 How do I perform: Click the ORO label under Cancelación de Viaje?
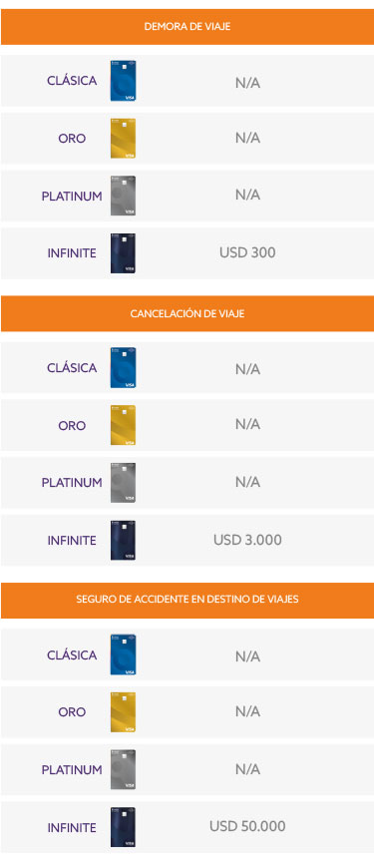coord(72,426)
